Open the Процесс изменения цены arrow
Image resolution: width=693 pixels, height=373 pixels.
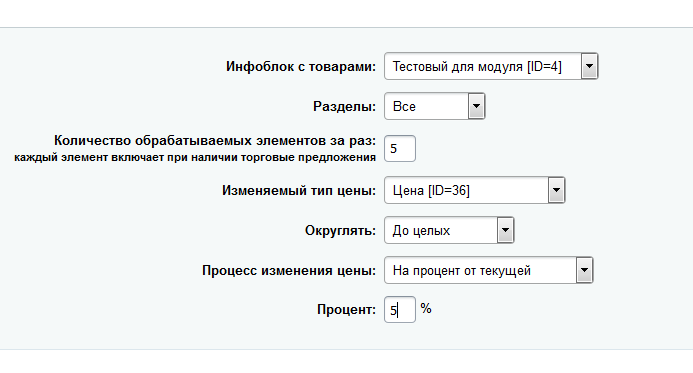(x=584, y=270)
